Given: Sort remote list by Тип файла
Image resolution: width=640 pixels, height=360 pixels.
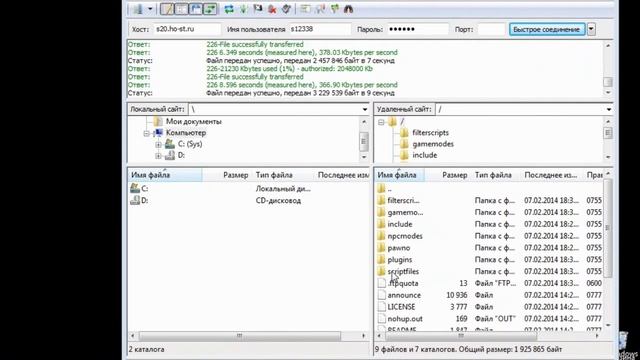Looking at the screenshot, I should (496, 175).
